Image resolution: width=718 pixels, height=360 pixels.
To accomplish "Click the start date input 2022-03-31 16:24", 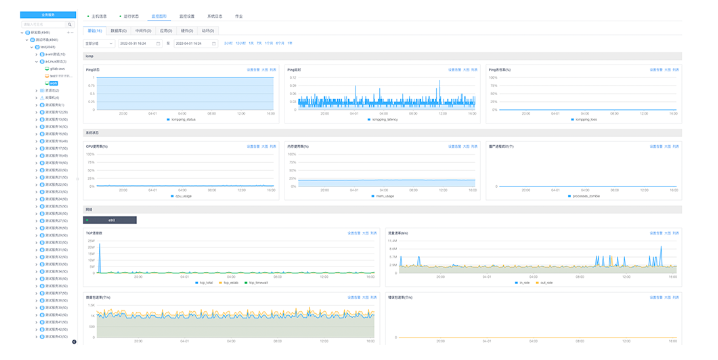I will coord(140,44).
